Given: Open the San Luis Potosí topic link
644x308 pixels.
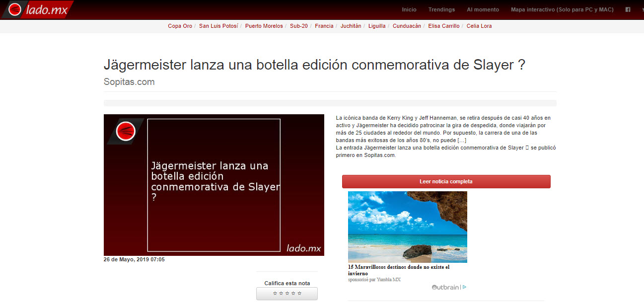Looking at the screenshot, I should [x=218, y=26].
